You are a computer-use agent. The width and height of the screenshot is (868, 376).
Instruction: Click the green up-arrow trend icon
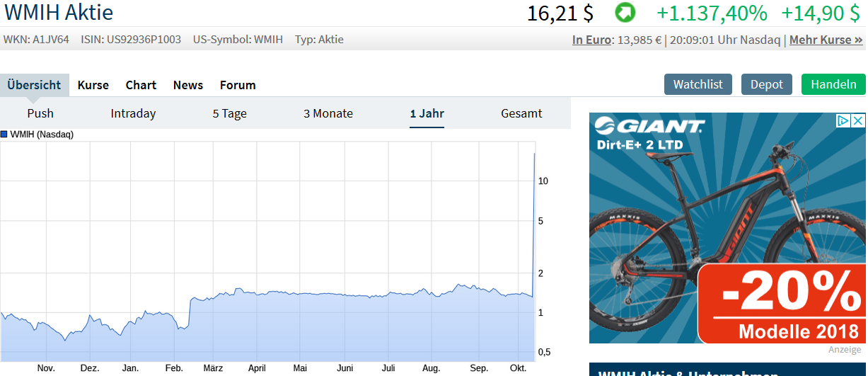[x=625, y=13]
